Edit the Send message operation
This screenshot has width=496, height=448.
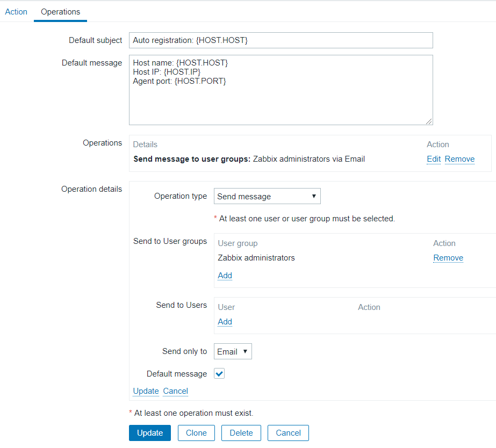[434, 159]
